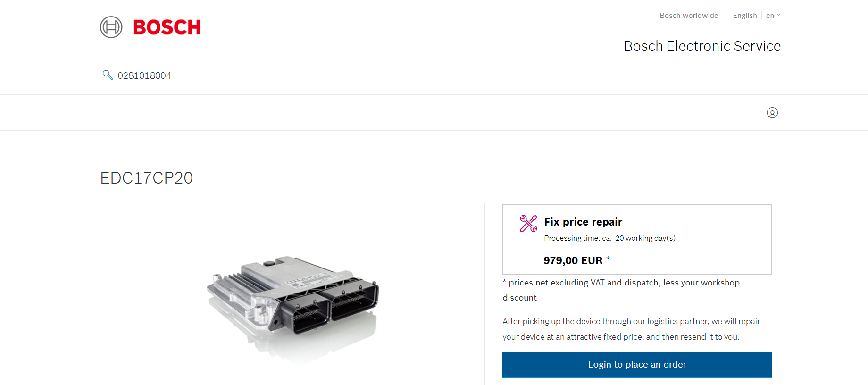The height and width of the screenshot is (385, 868).
Task: Click the EDC17CP20 product heading
Action: 147,178
